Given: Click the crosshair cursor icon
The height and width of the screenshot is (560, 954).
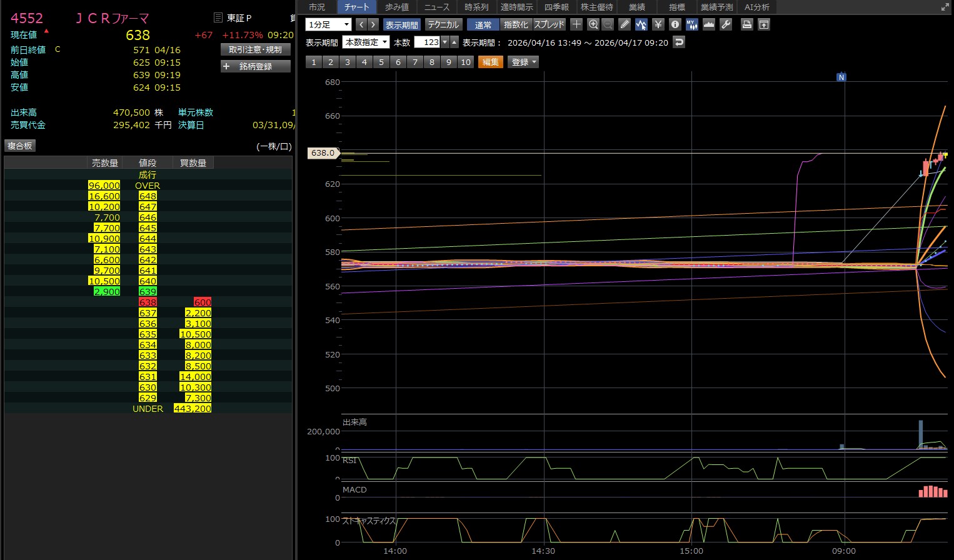Looking at the screenshot, I should [x=576, y=24].
